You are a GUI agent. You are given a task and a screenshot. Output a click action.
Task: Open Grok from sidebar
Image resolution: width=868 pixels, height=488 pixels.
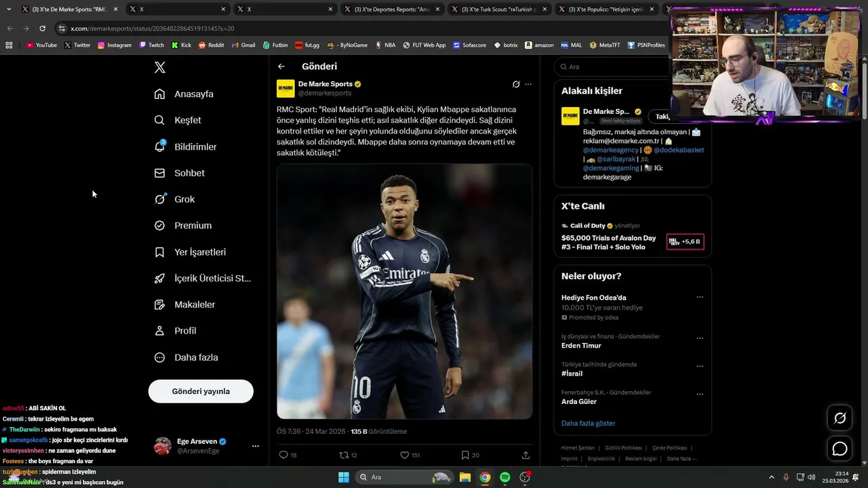click(x=174, y=199)
